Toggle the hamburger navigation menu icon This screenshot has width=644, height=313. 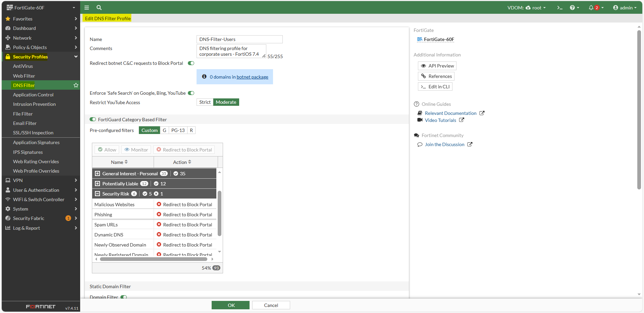click(87, 7)
